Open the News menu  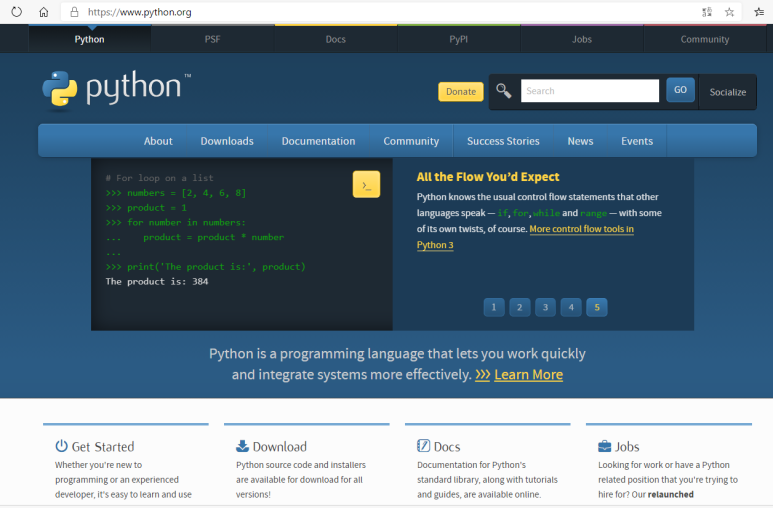580,141
